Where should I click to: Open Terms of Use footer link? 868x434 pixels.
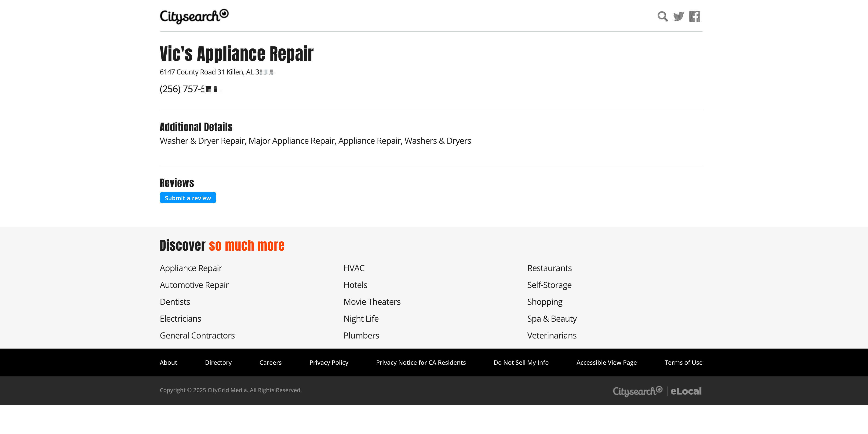(683, 363)
